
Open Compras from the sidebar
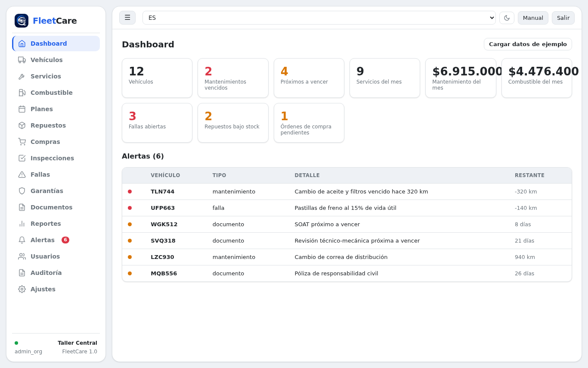point(56,142)
